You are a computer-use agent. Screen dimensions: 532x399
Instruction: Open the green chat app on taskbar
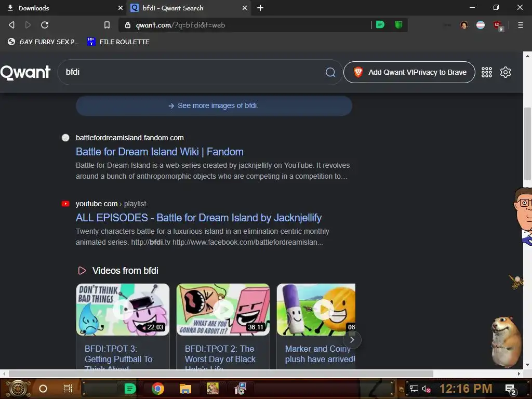click(x=130, y=389)
